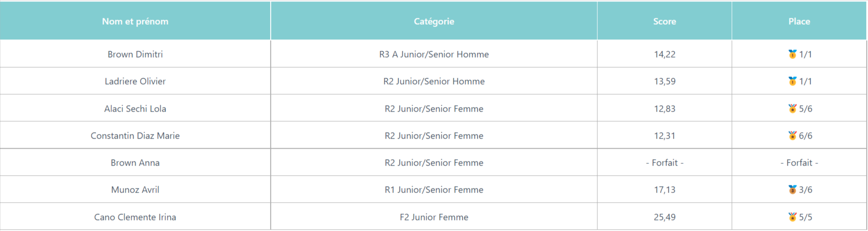Image resolution: width=868 pixels, height=231 pixels.
Task: Select the name Alaci Sechi Lola
Action: pyautogui.click(x=135, y=109)
